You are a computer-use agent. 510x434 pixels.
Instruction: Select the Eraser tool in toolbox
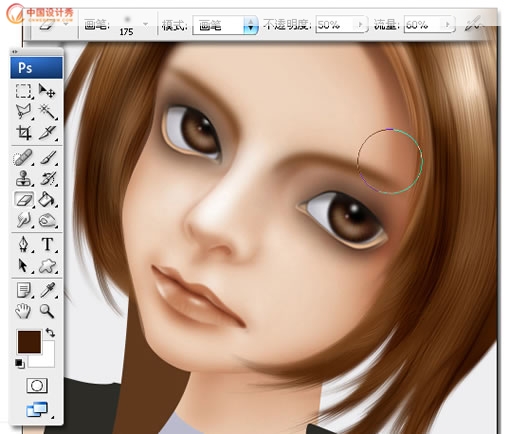point(24,200)
